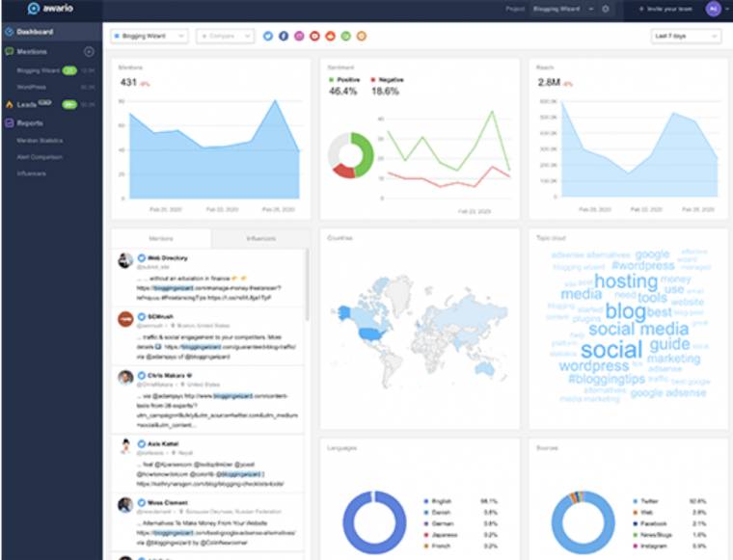This screenshot has width=733, height=560.
Task: Click the Dashboard gauge icon
Action: [10, 32]
